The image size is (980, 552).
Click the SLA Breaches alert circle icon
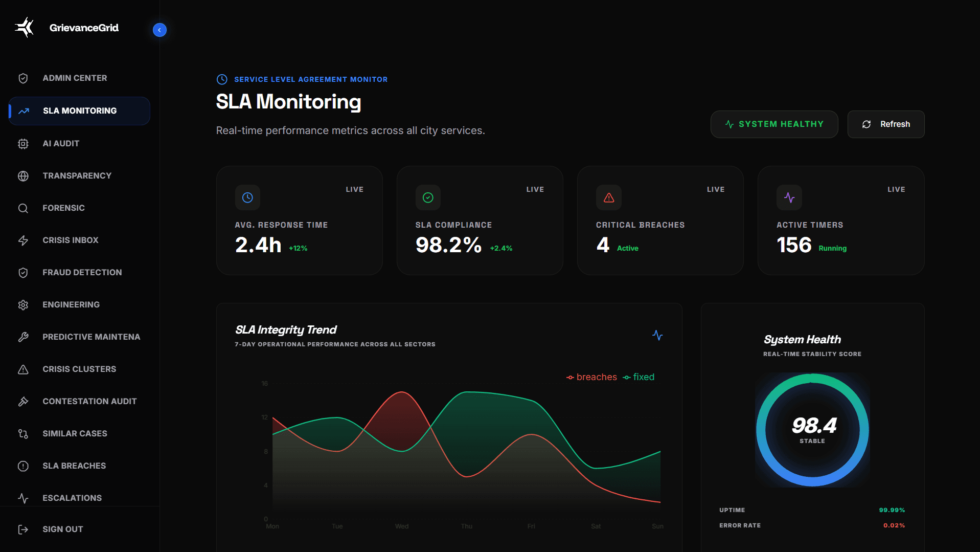tap(23, 466)
